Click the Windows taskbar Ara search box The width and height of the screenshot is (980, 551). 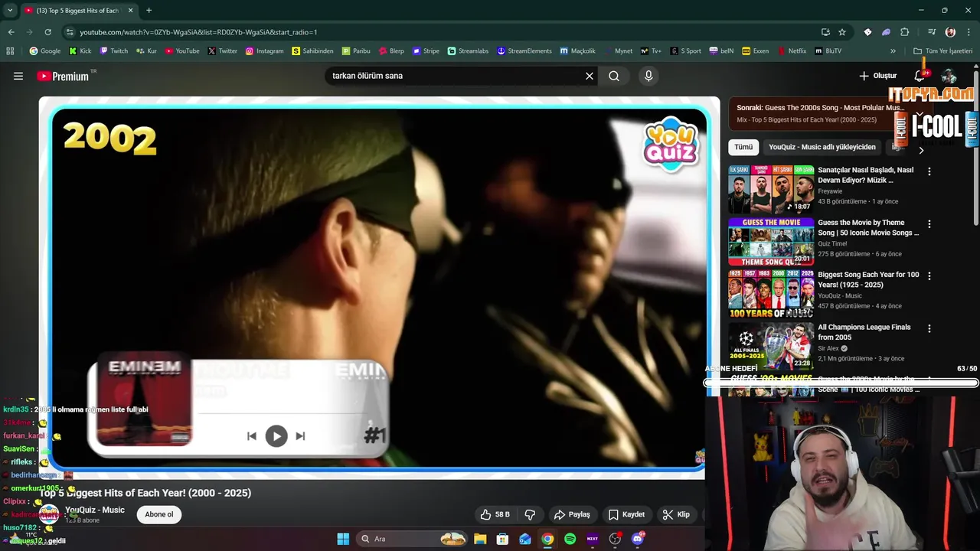click(413, 539)
